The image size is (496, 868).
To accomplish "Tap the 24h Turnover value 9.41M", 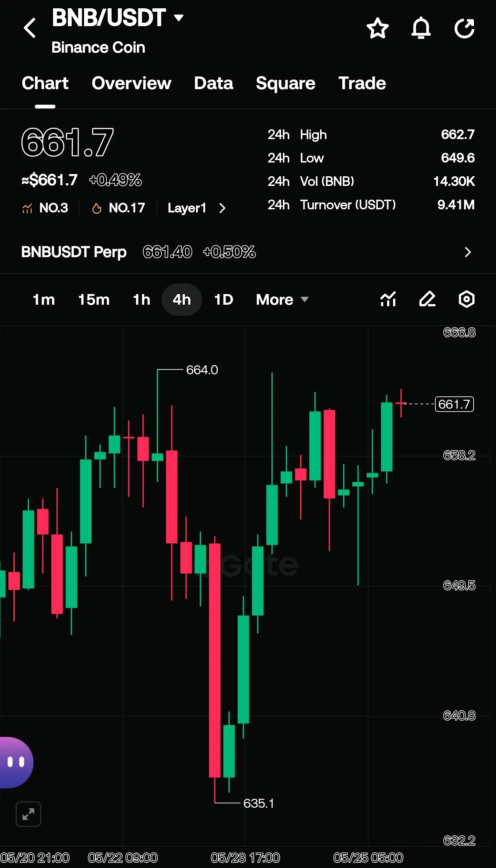I will [456, 205].
